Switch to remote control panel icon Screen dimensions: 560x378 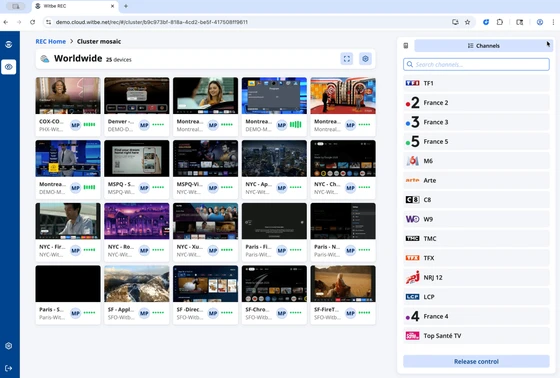click(406, 46)
